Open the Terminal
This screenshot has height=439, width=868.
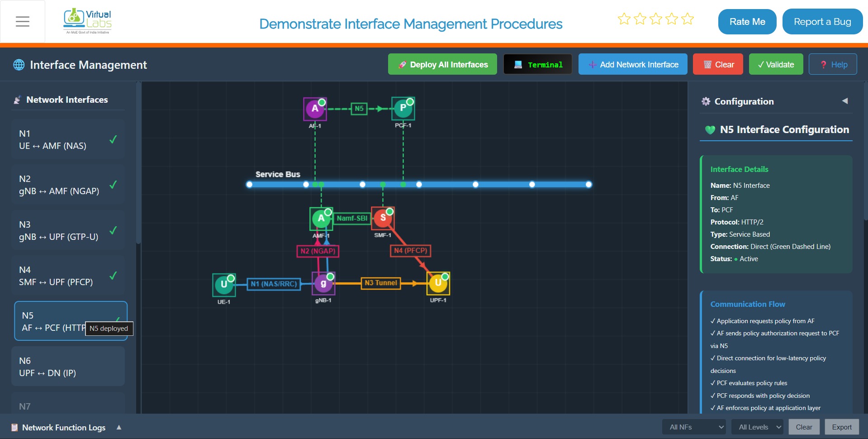(x=538, y=64)
